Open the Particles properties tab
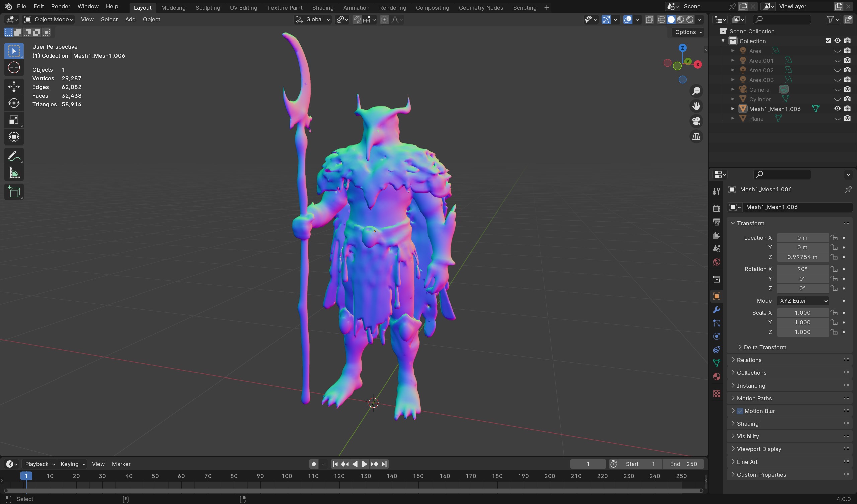The height and width of the screenshot is (504, 857). 716,323
